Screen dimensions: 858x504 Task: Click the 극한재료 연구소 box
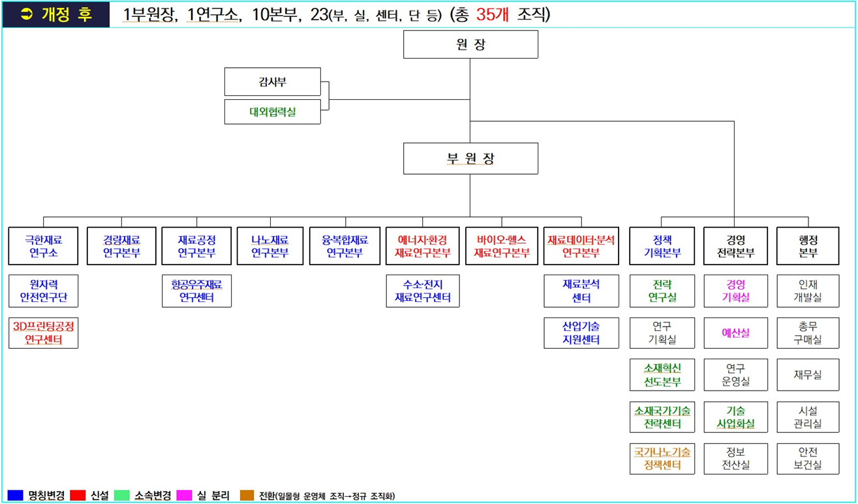tap(43, 246)
